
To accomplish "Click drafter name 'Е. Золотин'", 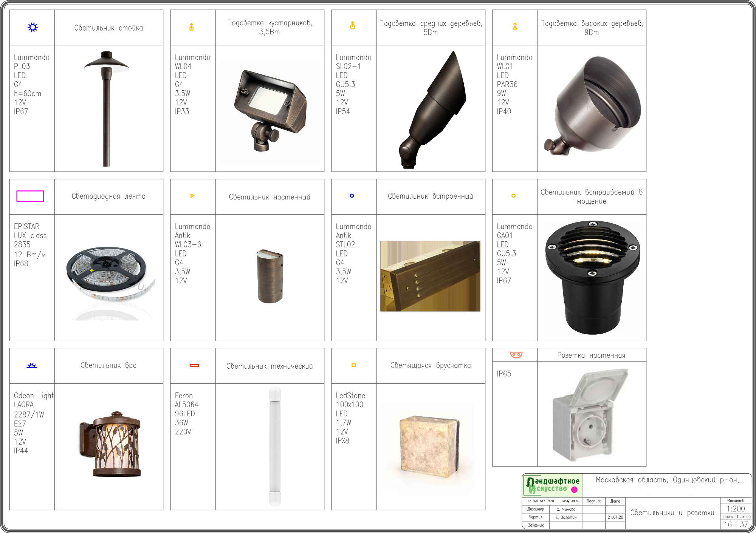I will (x=566, y=517).
